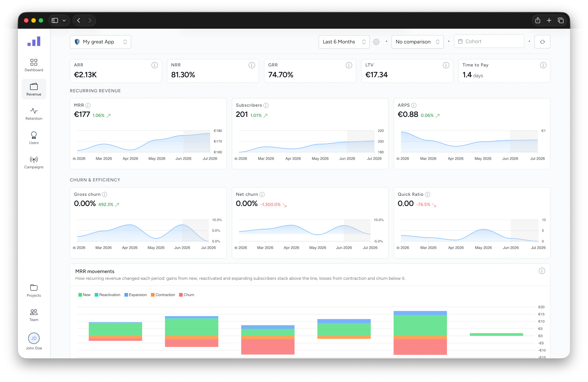Click the MRR €177 value

click(x=82, y=114)
